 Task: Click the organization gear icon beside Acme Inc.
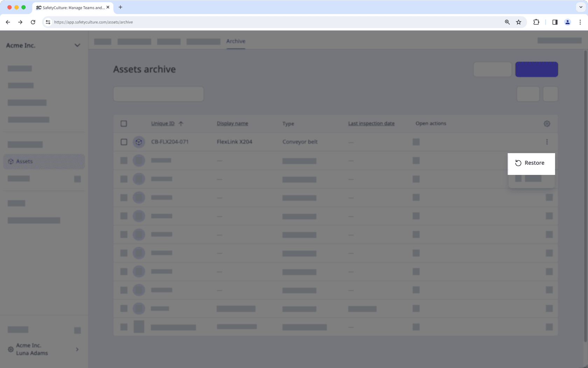(10, 349)
